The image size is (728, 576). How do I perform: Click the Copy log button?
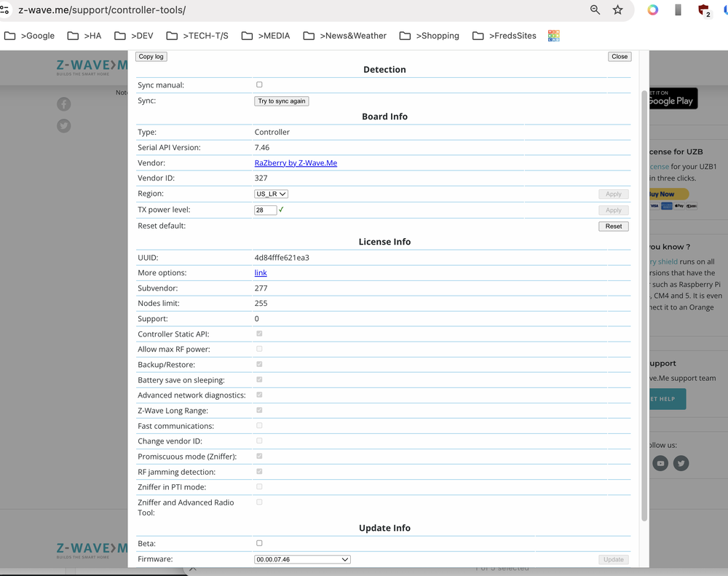151,56
